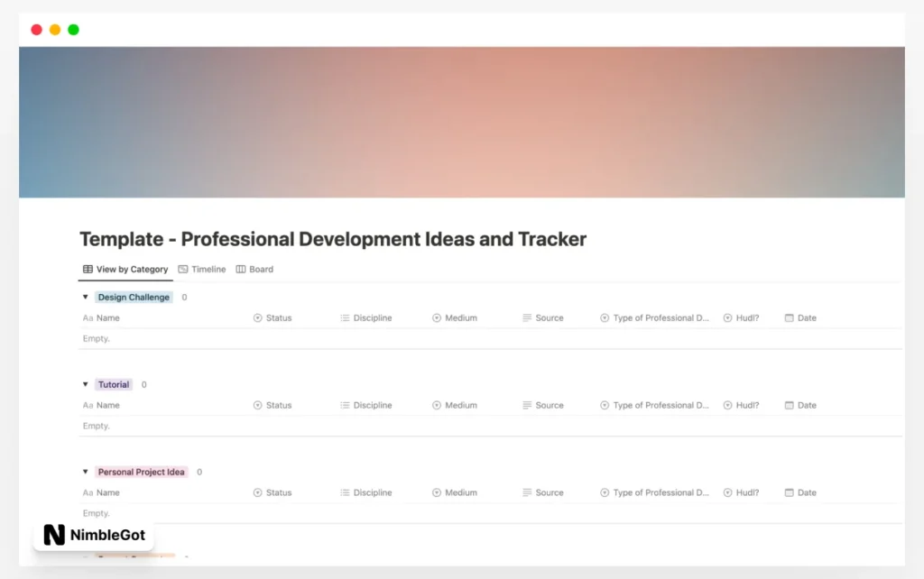This screenshot has width=924, height=579.
Task: Click the Medium column header in Tutorial group
Action: (455, 405)
